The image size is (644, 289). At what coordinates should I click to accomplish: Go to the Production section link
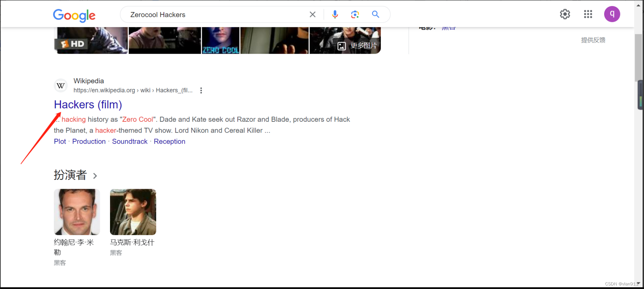89,142
